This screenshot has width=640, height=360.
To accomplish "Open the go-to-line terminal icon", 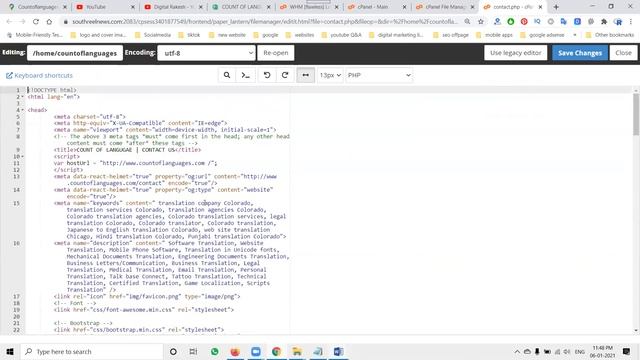I will pyautogui.click(x=246, y=75).
